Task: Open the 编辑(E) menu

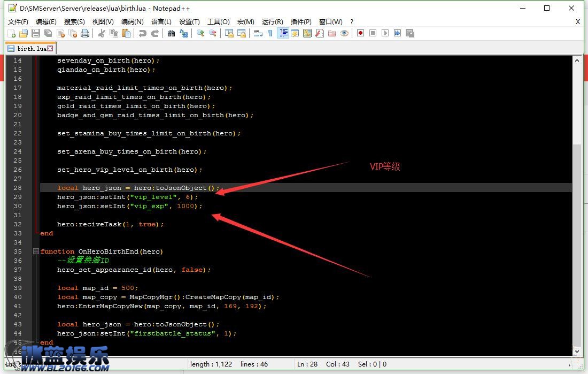Action: [x=46, y=22]
